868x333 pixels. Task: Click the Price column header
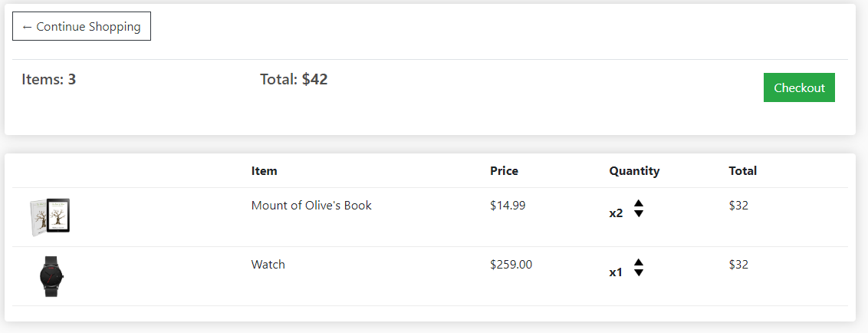[504, 170]
